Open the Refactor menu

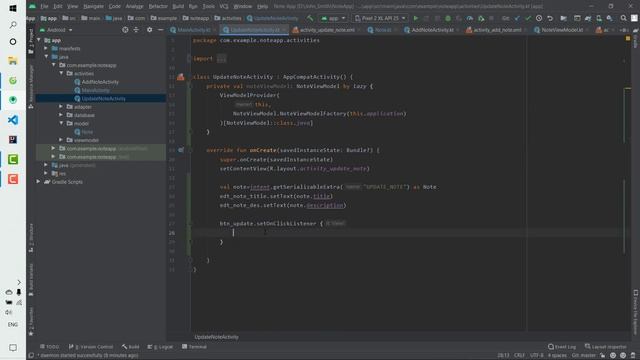pyautogui.click(x=158, y=7)
